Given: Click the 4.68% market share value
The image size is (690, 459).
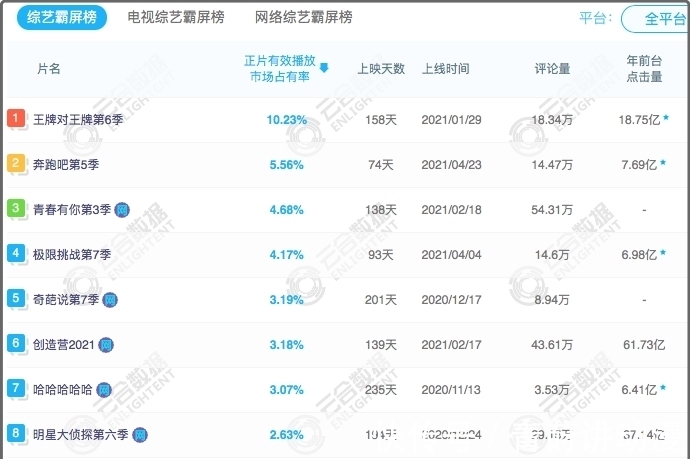Looking at the screenshot, I should coord(286,210).
